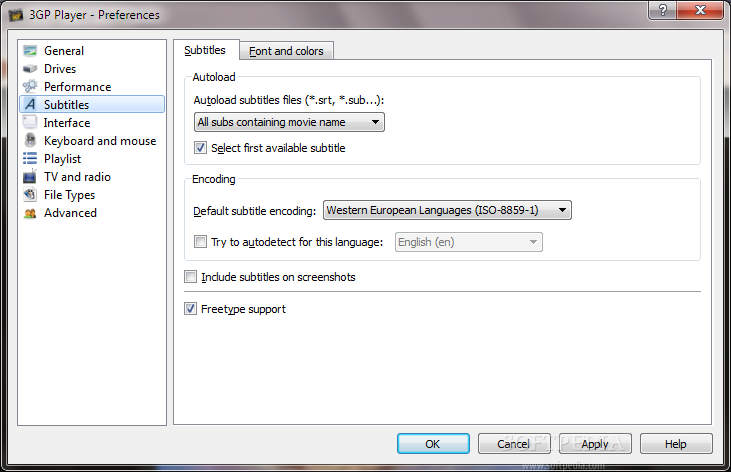Click the File Types icon
Image resolution: width=731 pixels, height=472 pixels.
point(30,194)
